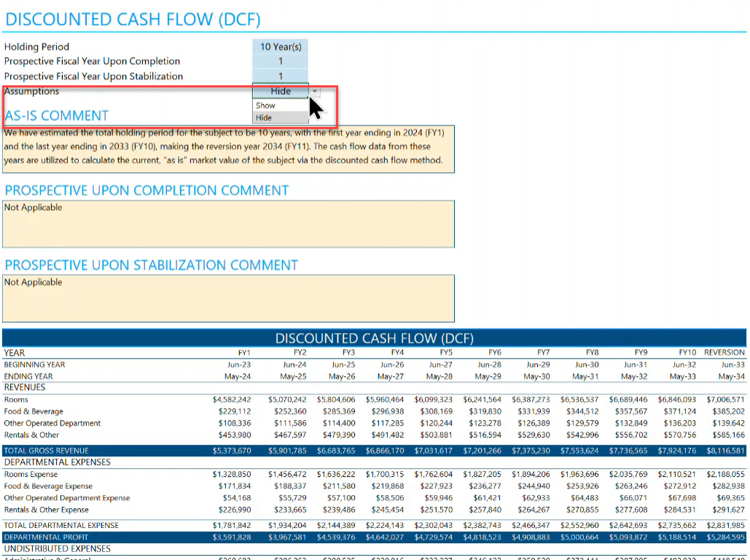750x560 pixels.
Task: Click the Holding Period value cell showing 10 Year(s)
Action: click(280, 46)
